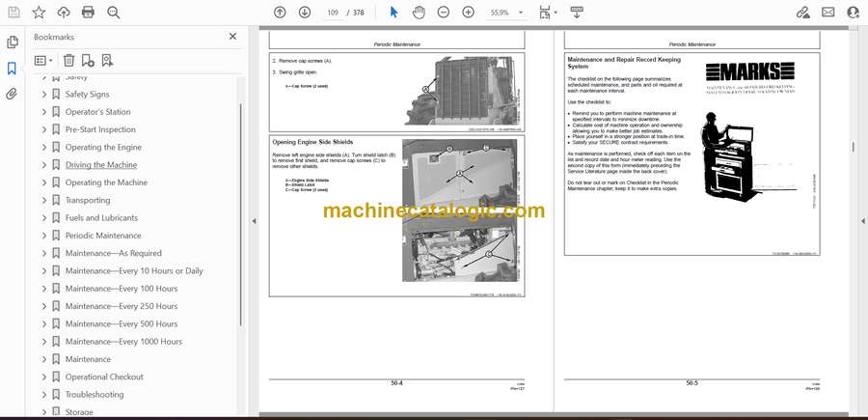This screenshot has height=420, width=868.
Task: Add a new bookmark
Action: point(88,61)
